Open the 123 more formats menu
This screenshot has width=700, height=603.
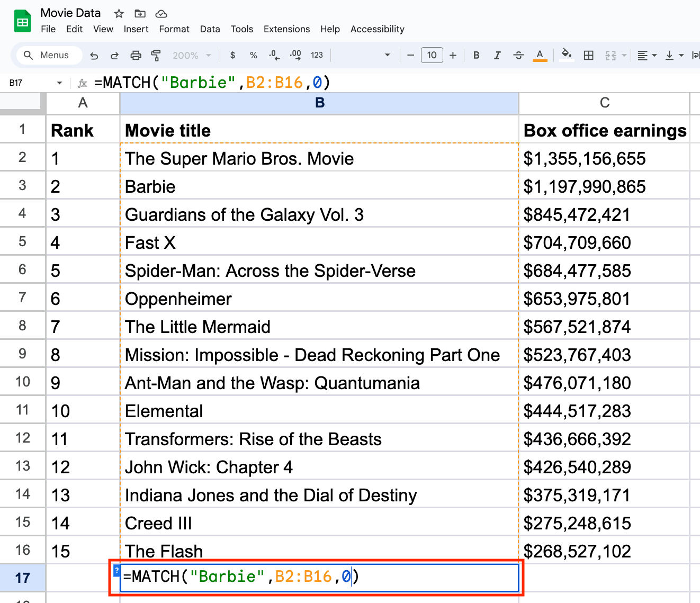[x=317, y=55]
